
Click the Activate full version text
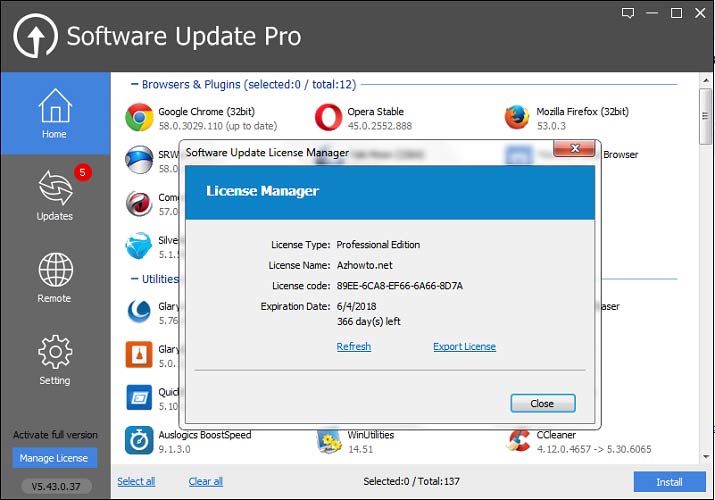click(x=55, y=435)
